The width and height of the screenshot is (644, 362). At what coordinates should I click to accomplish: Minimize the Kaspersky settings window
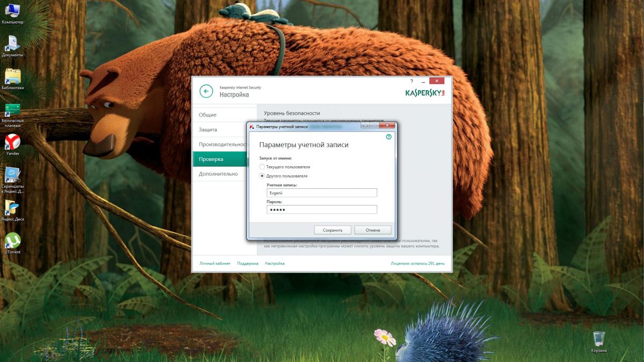coord(423,81)
